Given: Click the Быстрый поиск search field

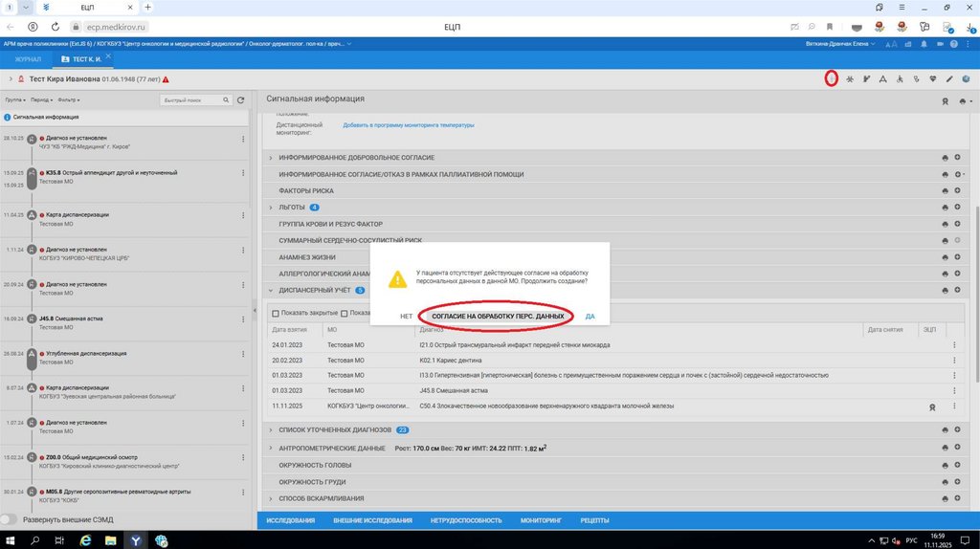Looking at the screenshot, I should (x=195, y=99).
